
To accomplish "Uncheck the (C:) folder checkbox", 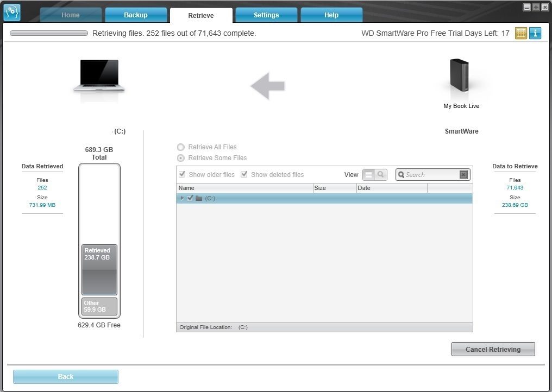I will [x=191, y=198].
